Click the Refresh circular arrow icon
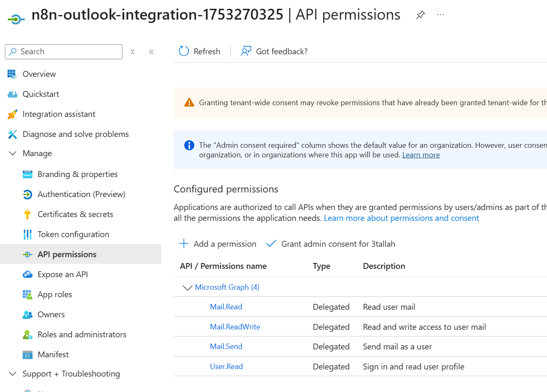 (184, 51)
